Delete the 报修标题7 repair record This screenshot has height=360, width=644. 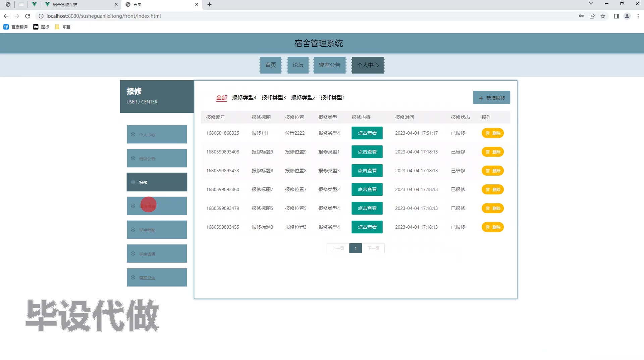(x=493, y=189)
